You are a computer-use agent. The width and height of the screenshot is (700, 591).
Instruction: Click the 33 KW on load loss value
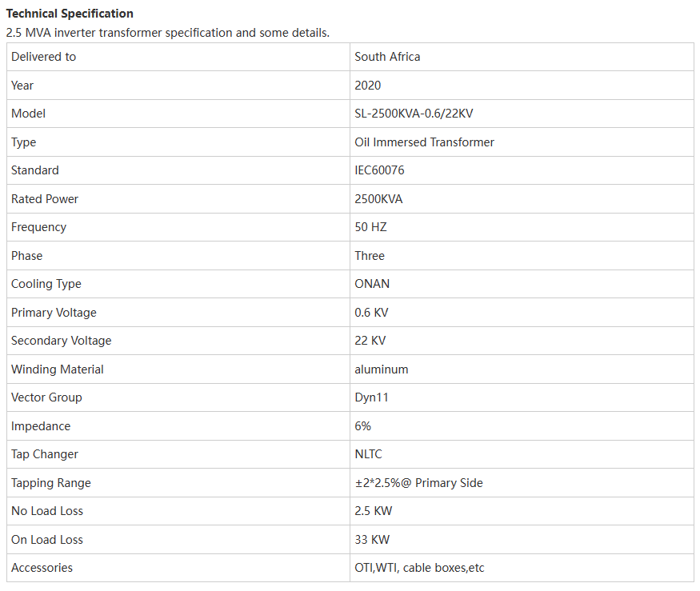[371, 539]
